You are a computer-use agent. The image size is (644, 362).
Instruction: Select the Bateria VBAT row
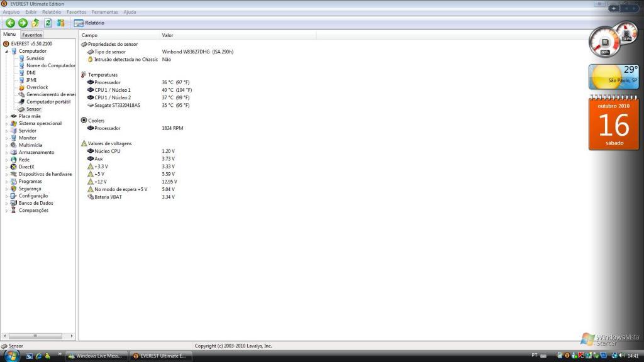[131, 197]
